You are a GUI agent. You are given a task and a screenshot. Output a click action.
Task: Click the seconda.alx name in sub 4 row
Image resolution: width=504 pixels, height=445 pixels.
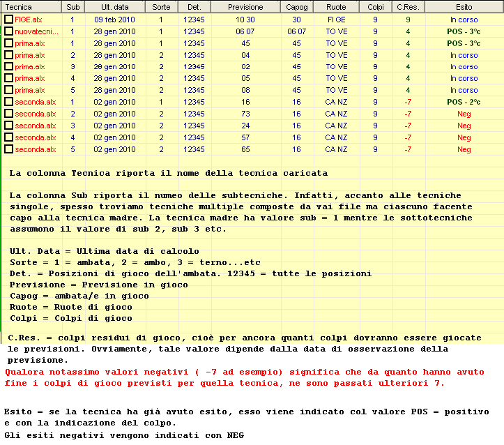click(x=36, y=137)
